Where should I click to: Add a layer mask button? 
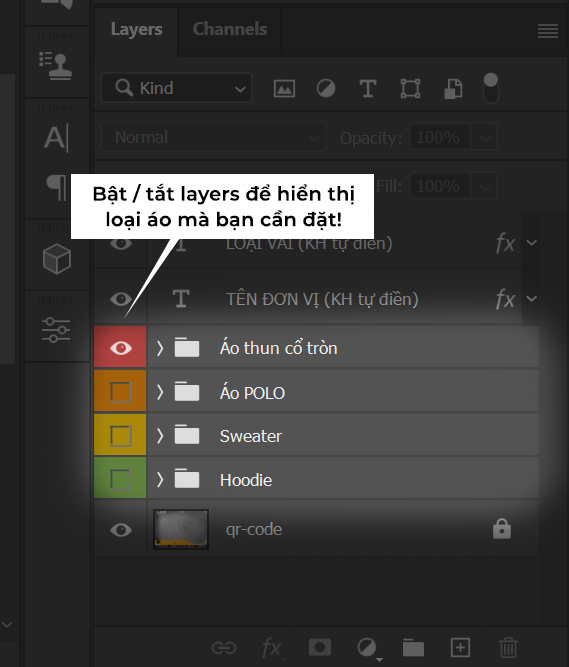[x=320, y=647]
